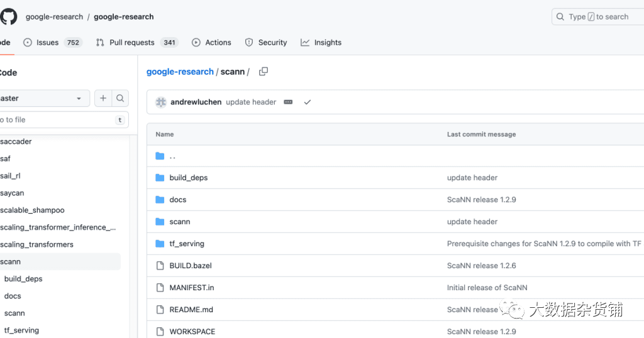The height and width of the screenshot is (338, 644).
Task: Open the README.md file
Action: 191,310
